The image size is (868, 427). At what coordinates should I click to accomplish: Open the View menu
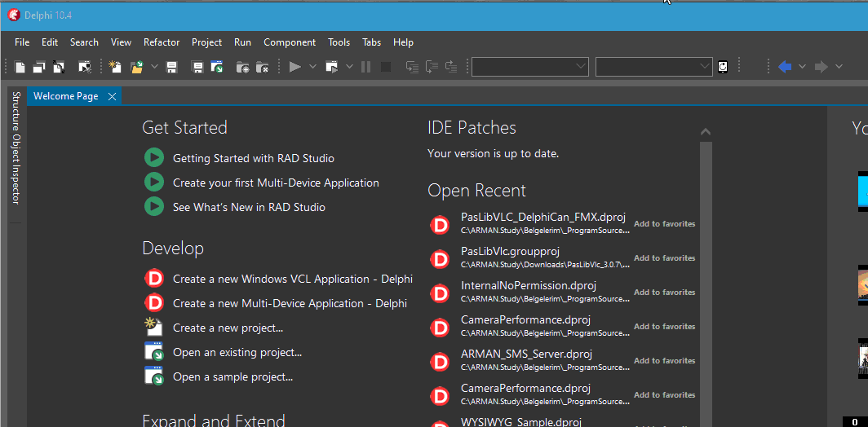tap(121, 42)
